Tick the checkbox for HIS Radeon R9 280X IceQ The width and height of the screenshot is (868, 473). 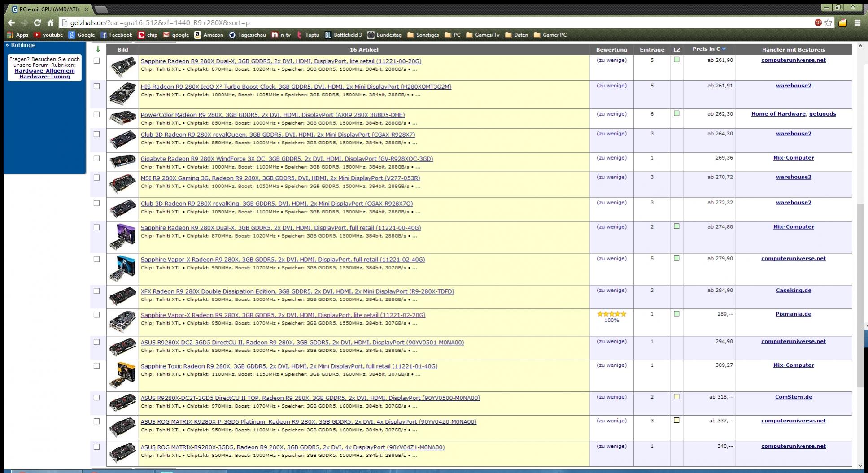96,87
